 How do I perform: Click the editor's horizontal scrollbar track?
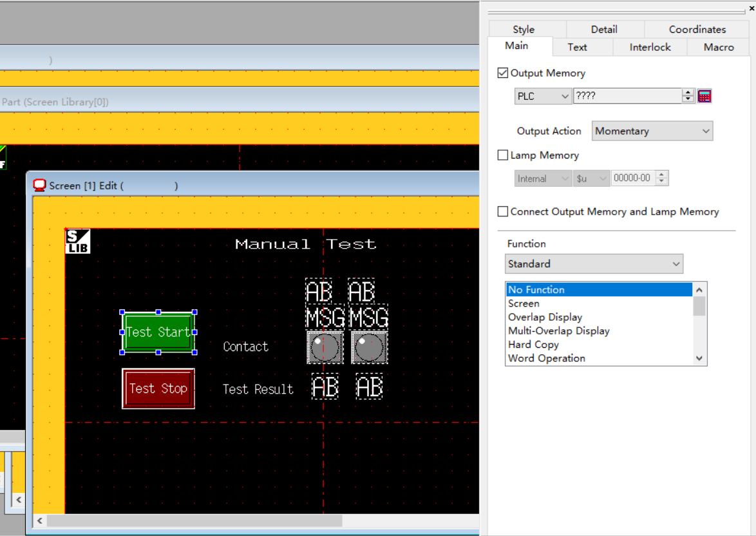point(412,521)
